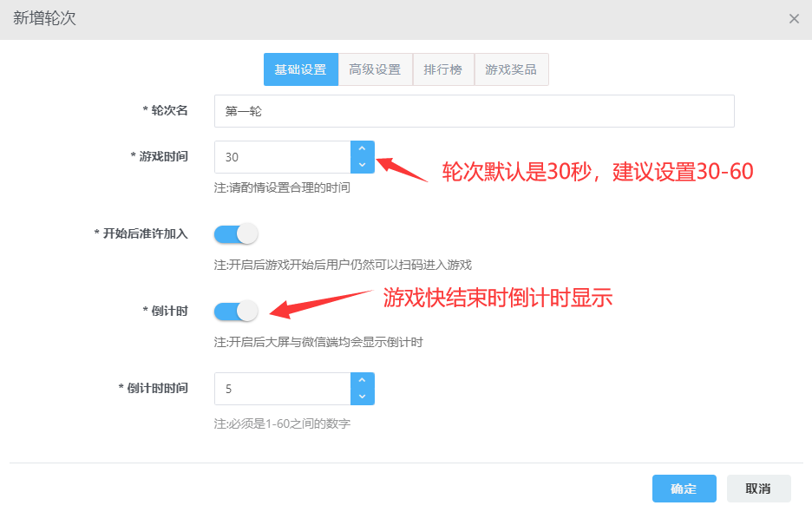Re-enable the countdown display toggle
Screen dimensions: 812x512
[x=235, y=311]
